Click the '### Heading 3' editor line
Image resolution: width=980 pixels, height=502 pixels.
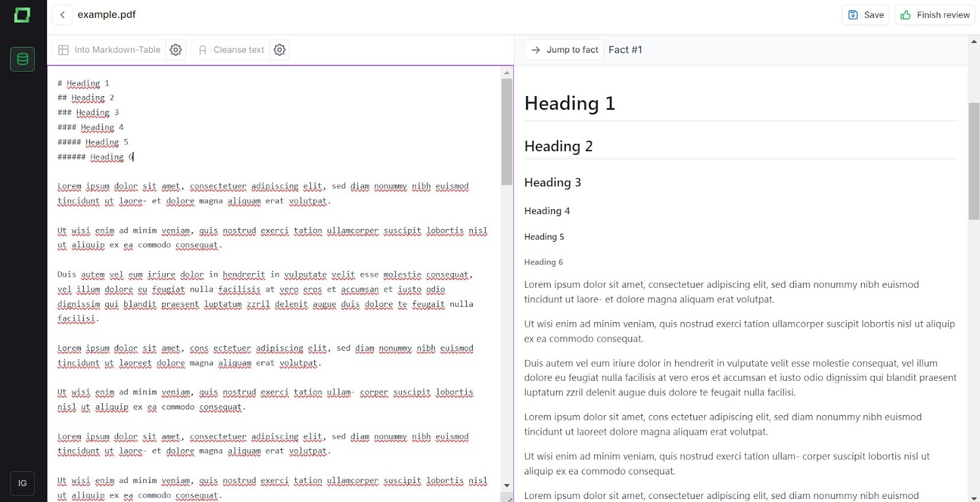click(88, 113)
